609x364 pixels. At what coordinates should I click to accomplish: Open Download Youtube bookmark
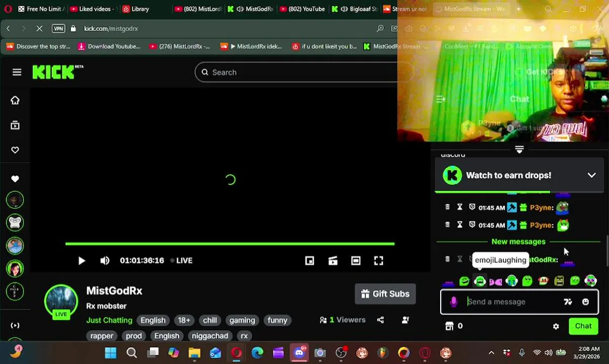pyautogui.click(x=109, y=47)
